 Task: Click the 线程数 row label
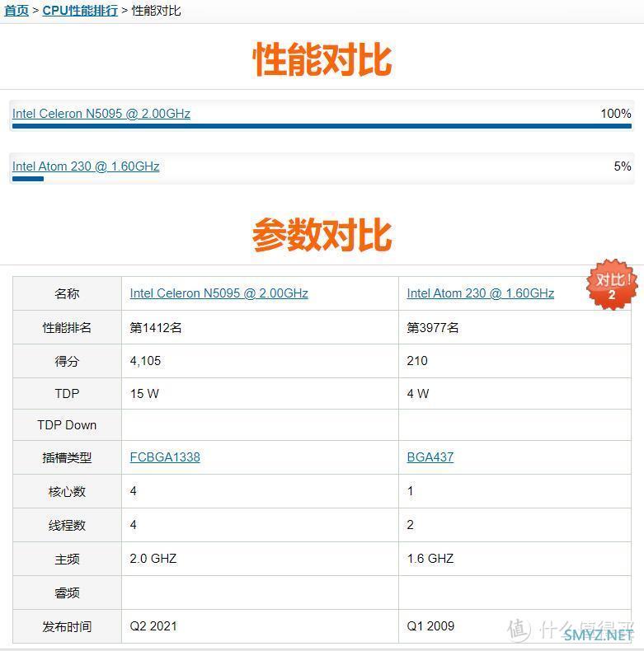67,525
